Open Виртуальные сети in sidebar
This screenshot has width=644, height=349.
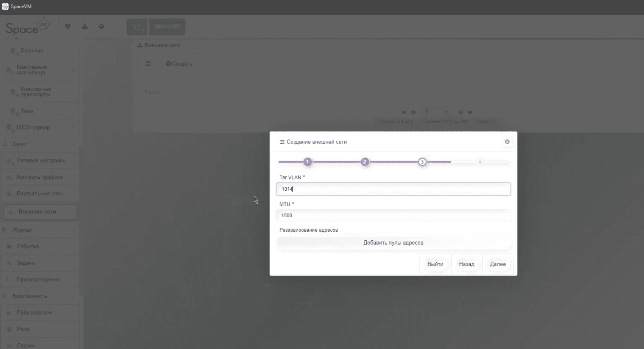pos(39,193)
